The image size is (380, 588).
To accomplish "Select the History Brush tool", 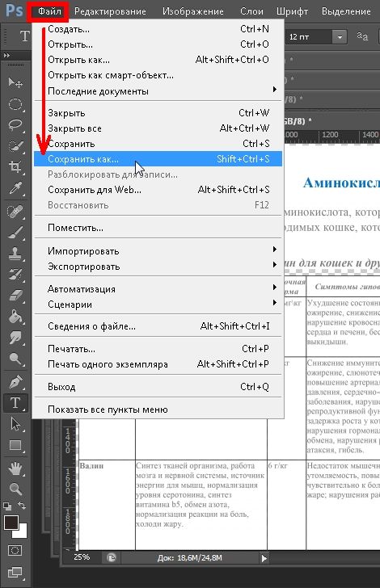I will (15, 275).
